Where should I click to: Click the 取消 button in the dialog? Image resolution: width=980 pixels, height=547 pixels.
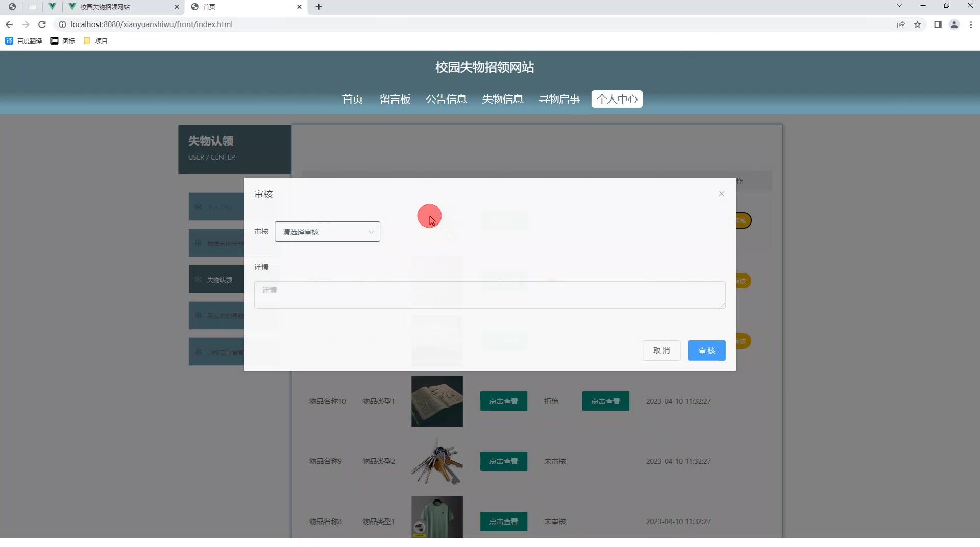pyautogui.click(x=661, y=351)
